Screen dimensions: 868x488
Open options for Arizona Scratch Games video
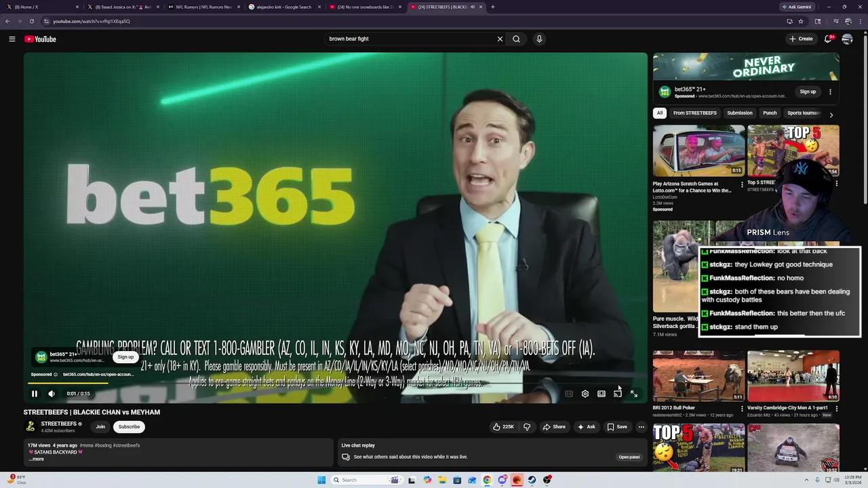click(742, 184)
